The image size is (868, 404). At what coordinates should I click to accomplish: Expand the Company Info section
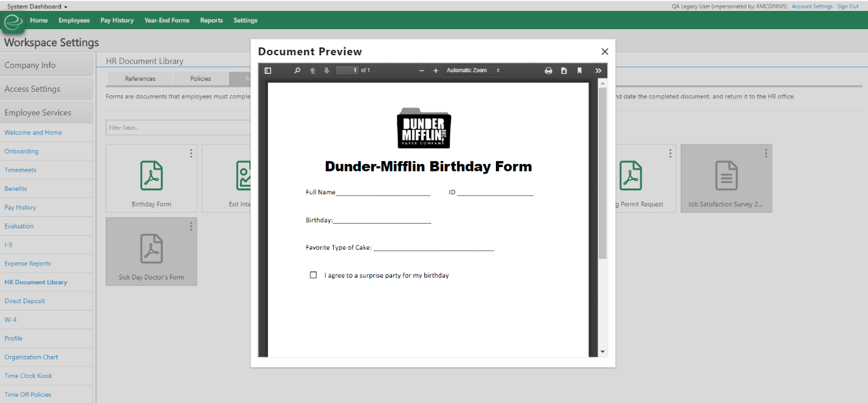click(47, 66)
